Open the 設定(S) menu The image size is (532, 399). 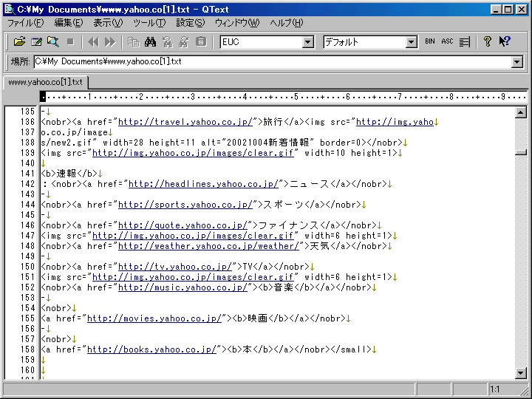pyautogui.click(x=191, y=23)
